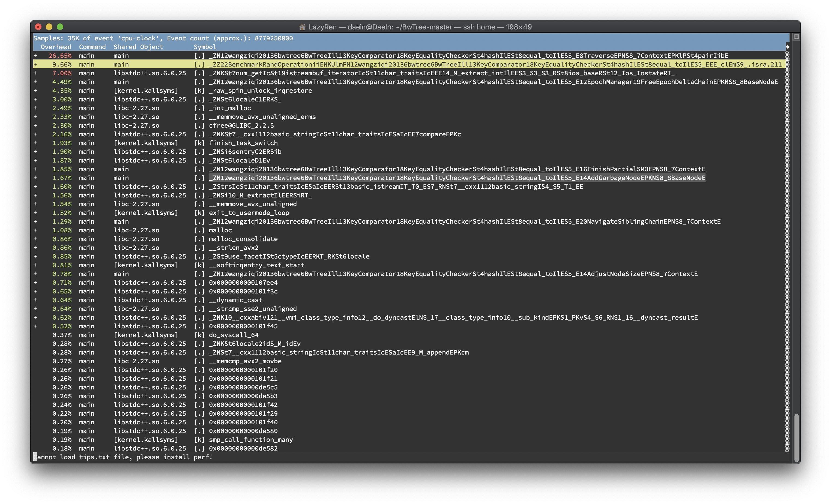
Task: Click the terminal scroll indicator icon at top right
Action: 796,37
